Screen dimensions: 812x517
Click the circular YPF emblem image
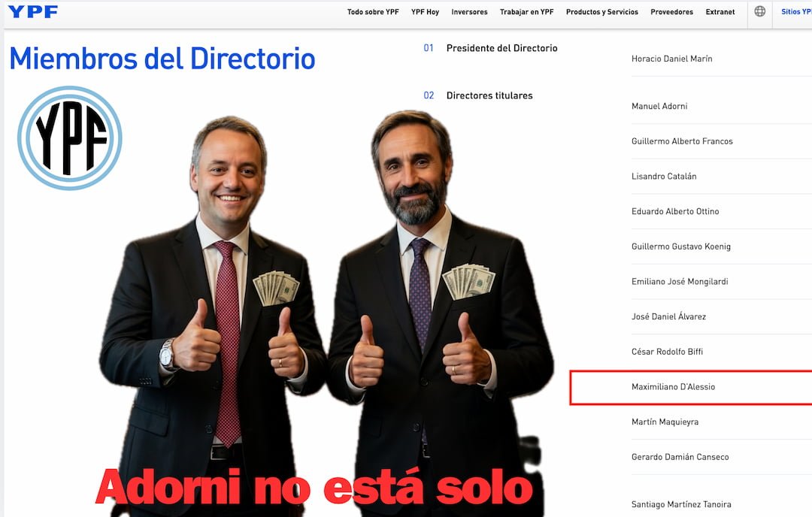click(69, 138)
